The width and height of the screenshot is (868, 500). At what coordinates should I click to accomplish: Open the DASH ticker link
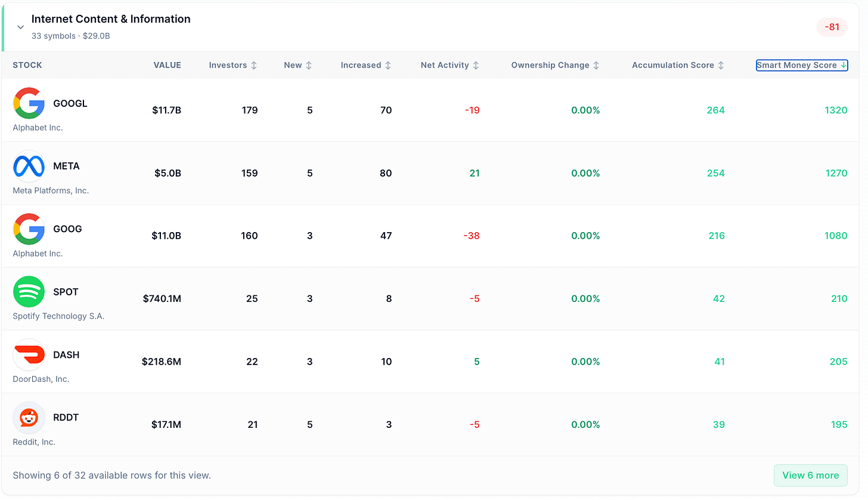tap(66, 354)
